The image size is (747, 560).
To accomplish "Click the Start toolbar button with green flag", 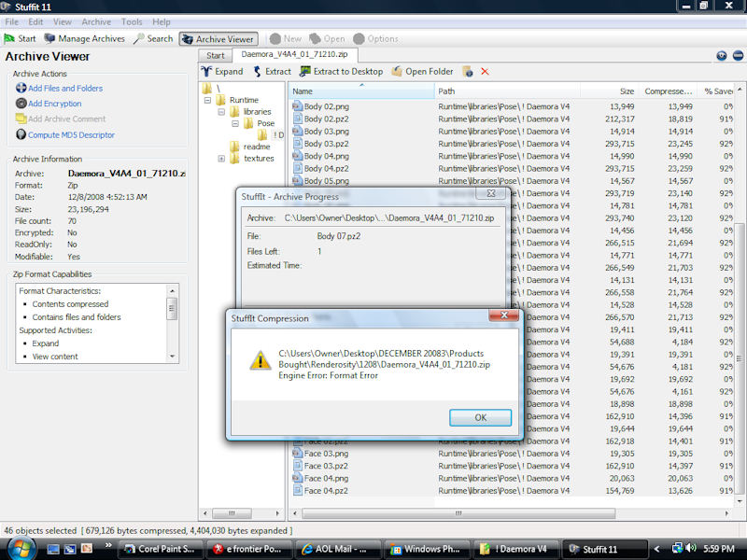I will [20, 38].
